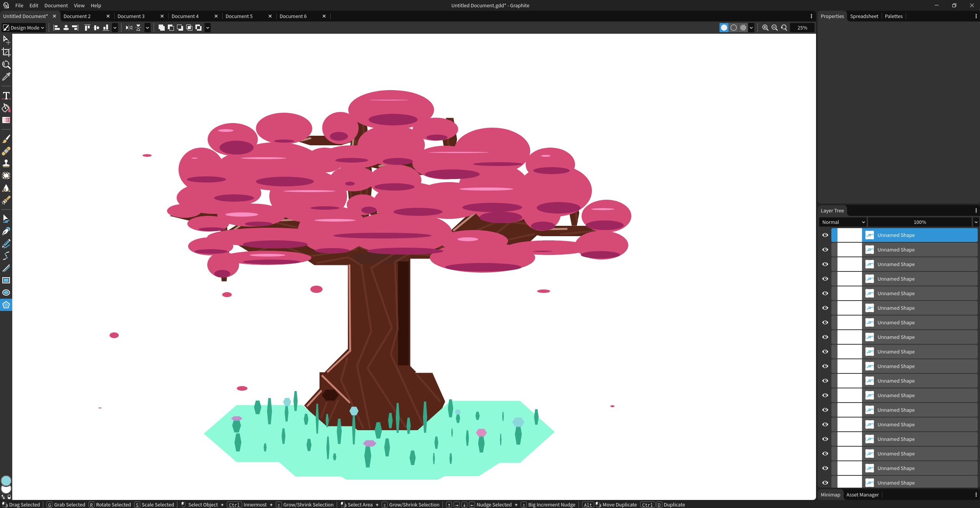Viewport: 980px width, 508px height.
Task: Toggle visibility of fifth Unnamed Shape layer
Action: click(825, 293)
